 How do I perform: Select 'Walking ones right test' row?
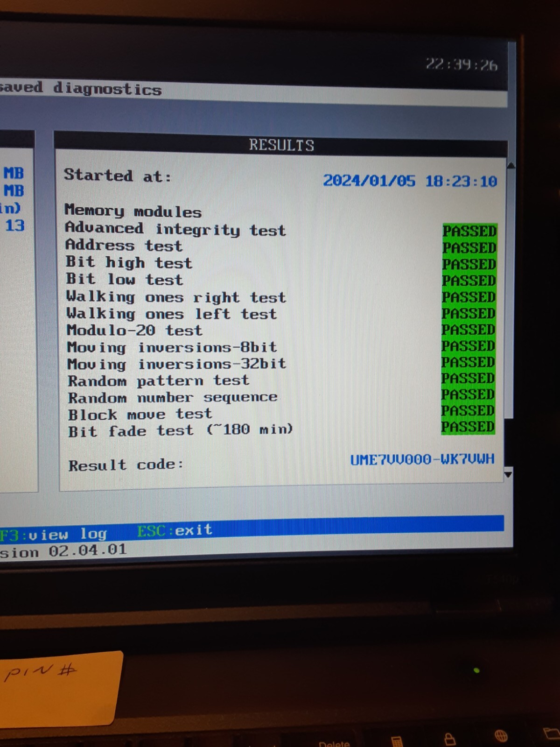(x=280, y=297)
